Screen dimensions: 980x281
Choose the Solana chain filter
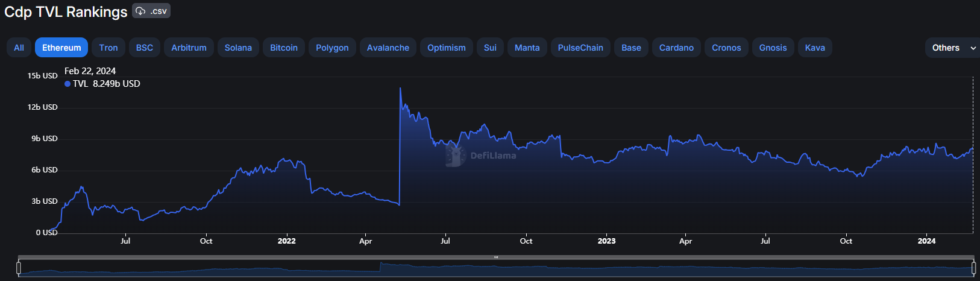click(x=238, y=48)
